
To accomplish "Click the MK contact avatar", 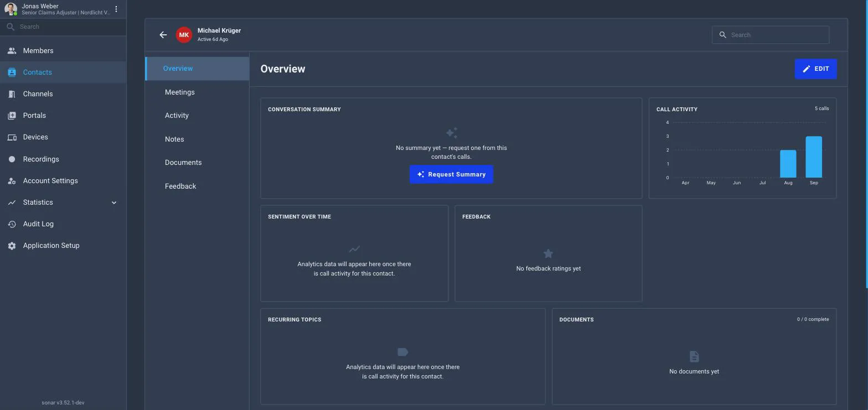I will point(184,35).
